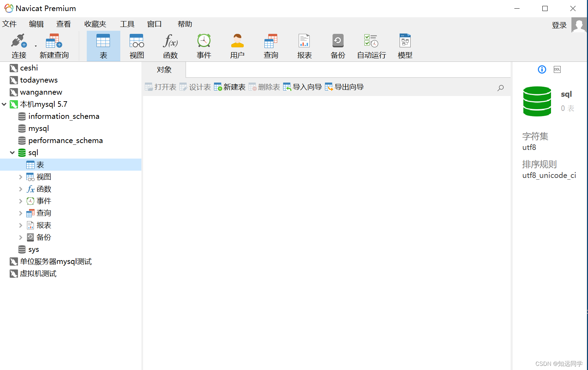This screenshot has height=370, width=588.
Task: Click the utf8_unicode_ci collation value
Action: click(549, 175)
